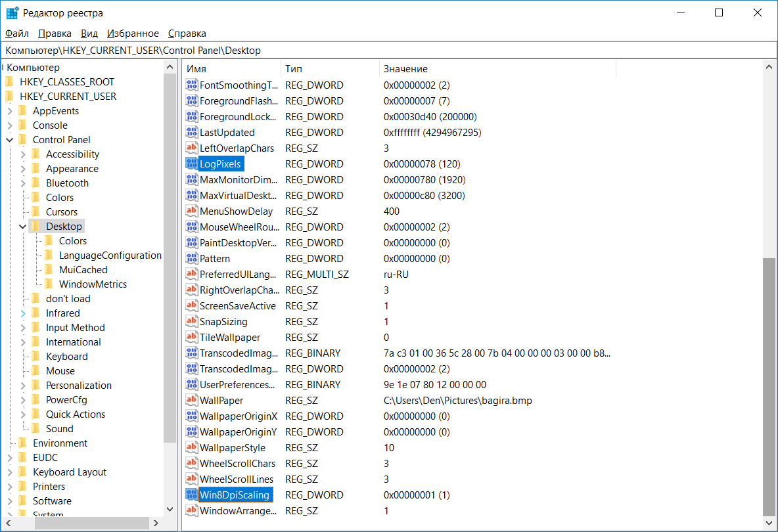Click the Sound folder icon

pyautogui.click(x=35, y=428)
